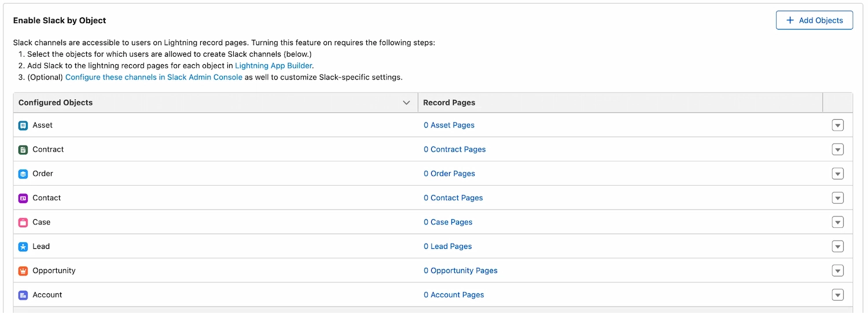Click the Contract object icon

23,149
